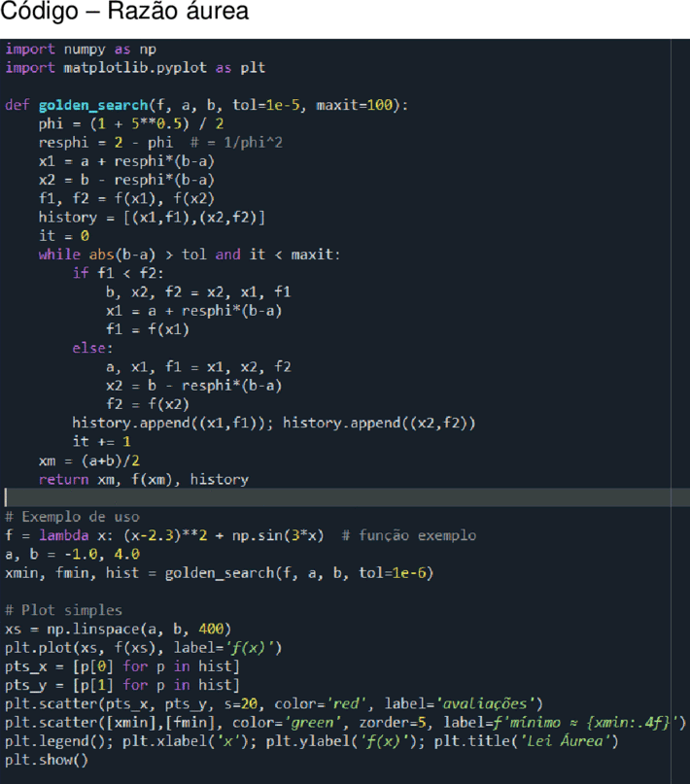Click the line 'history = [(x1,f1),(x2,f2)]'
The width and height of the screenshot is (690, 784).
pos(152,217)
